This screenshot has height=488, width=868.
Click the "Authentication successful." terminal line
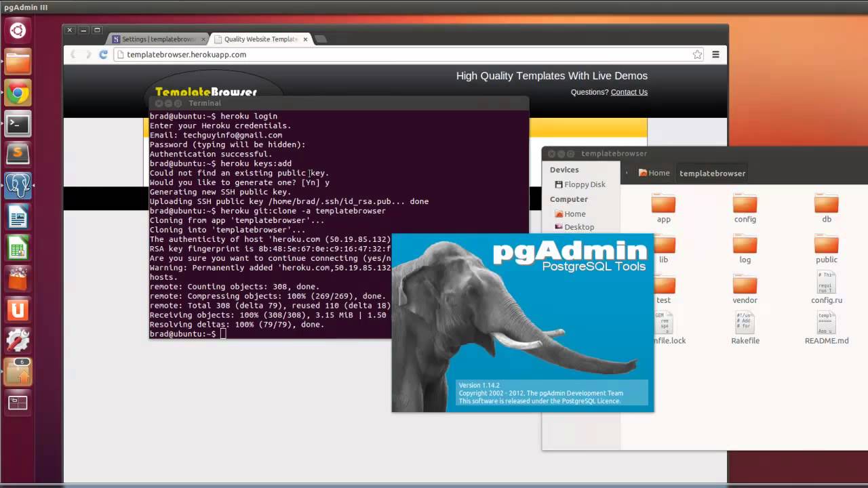pyautogui.click(x=211, y=154)
